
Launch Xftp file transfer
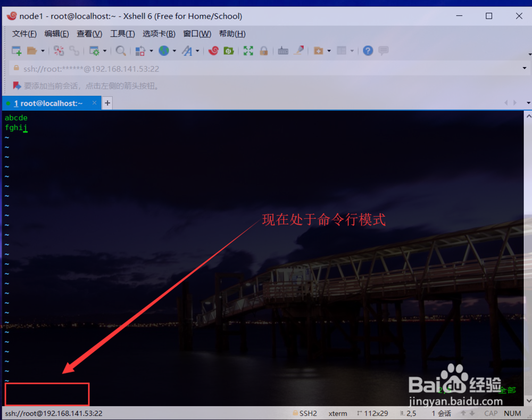[229, 51]
